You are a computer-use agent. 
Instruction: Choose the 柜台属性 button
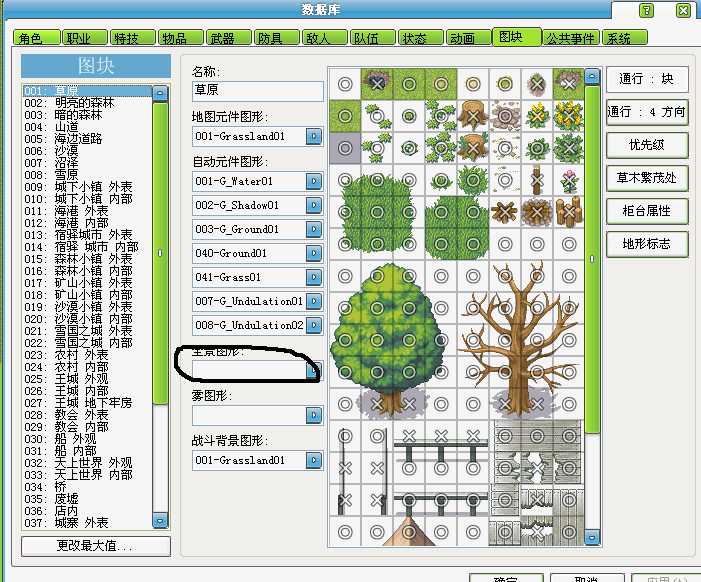pyautogui.click(x=646, y=211)
